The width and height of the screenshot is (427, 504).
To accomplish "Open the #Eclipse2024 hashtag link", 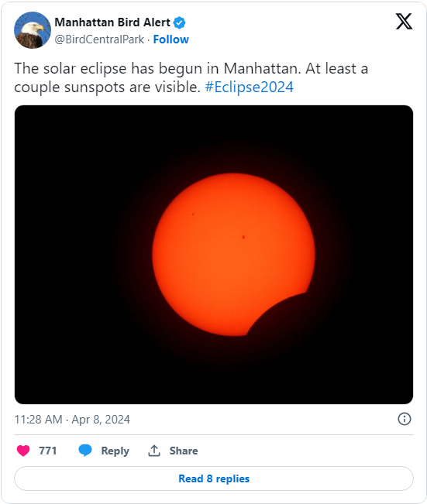I will (x=249, y=87).
